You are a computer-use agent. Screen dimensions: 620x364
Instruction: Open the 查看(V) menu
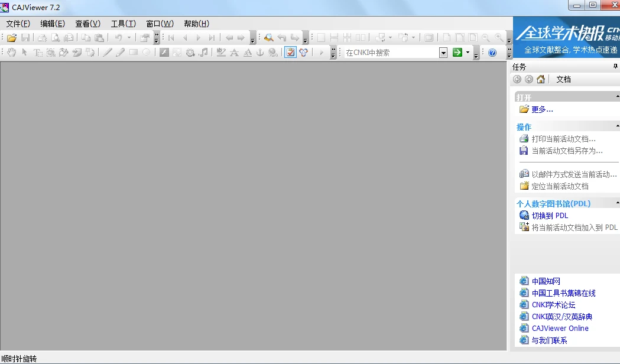pos(88,24)
